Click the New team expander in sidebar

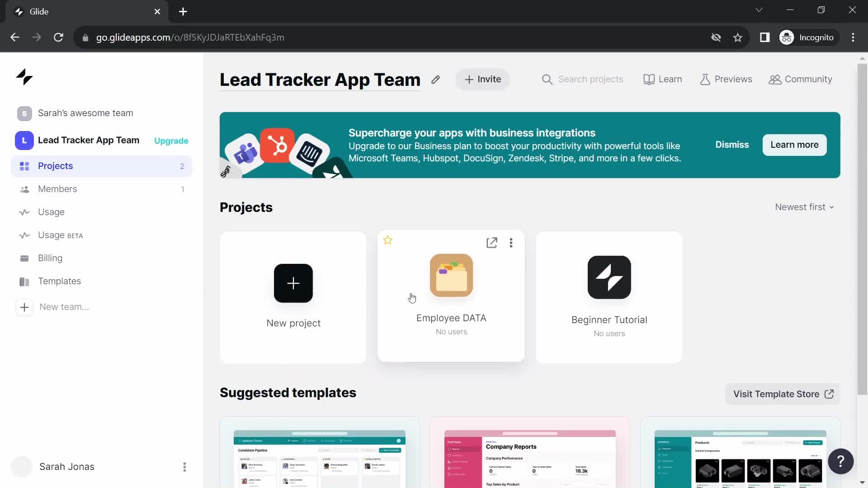pos(24,306)
